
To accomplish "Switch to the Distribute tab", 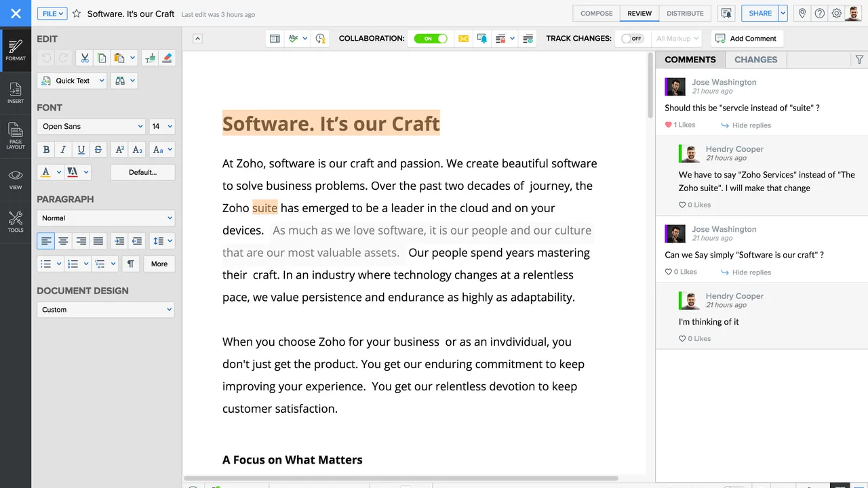I will 685,14.
